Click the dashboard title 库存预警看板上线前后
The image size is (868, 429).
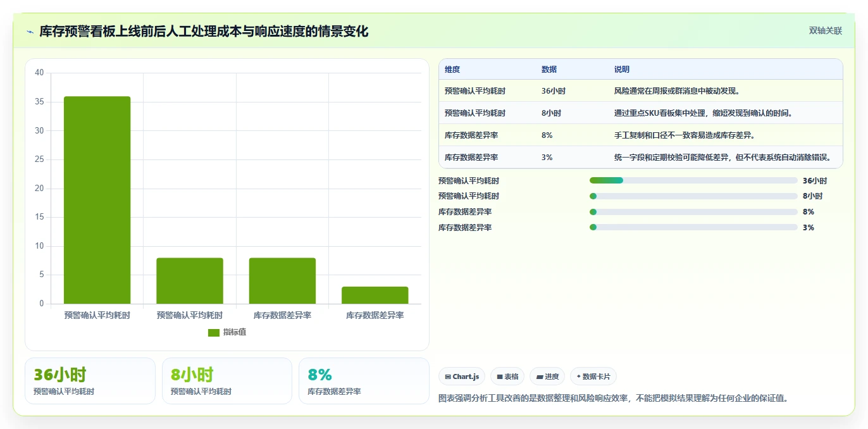point(204,32)
